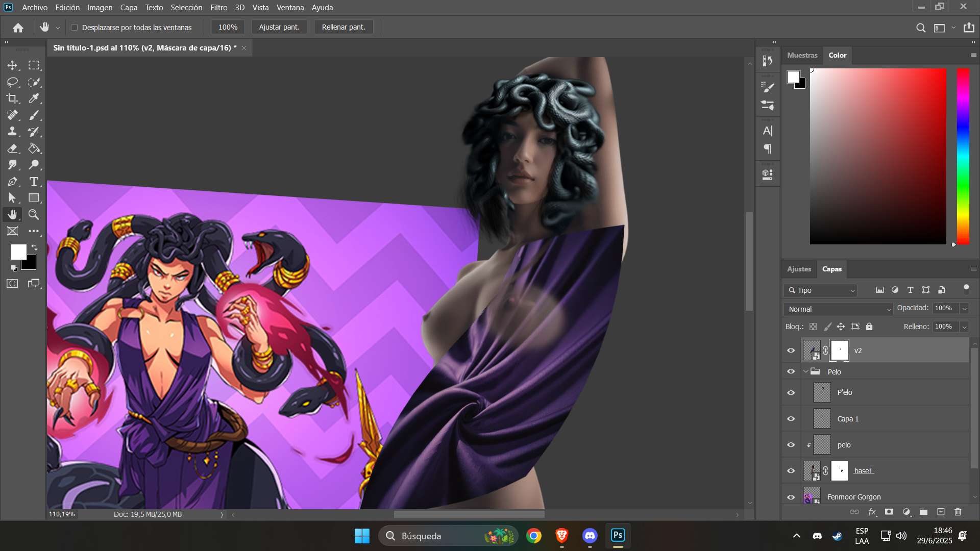Select the Brush tool

34,115
